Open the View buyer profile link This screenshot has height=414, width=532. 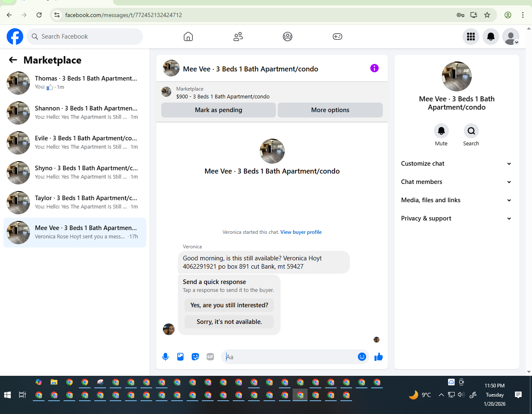[x=301, y=232]
